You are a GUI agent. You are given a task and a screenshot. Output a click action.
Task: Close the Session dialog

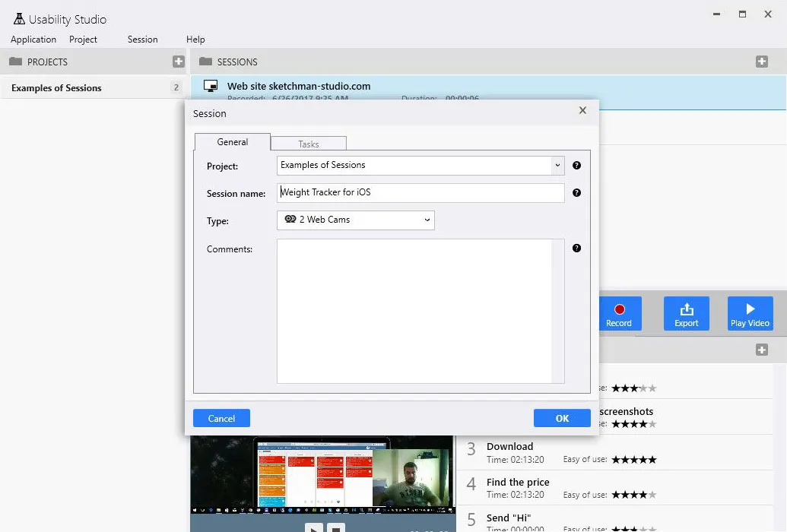[x=582, y=110]
